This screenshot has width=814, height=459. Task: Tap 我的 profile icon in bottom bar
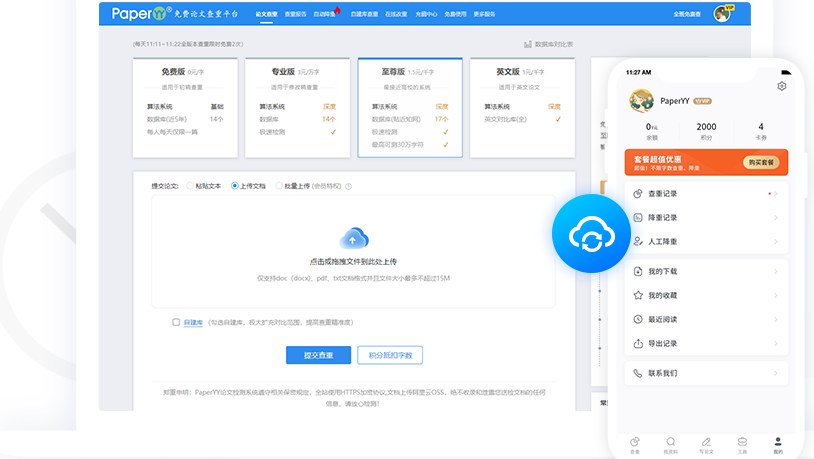point(778,442)
